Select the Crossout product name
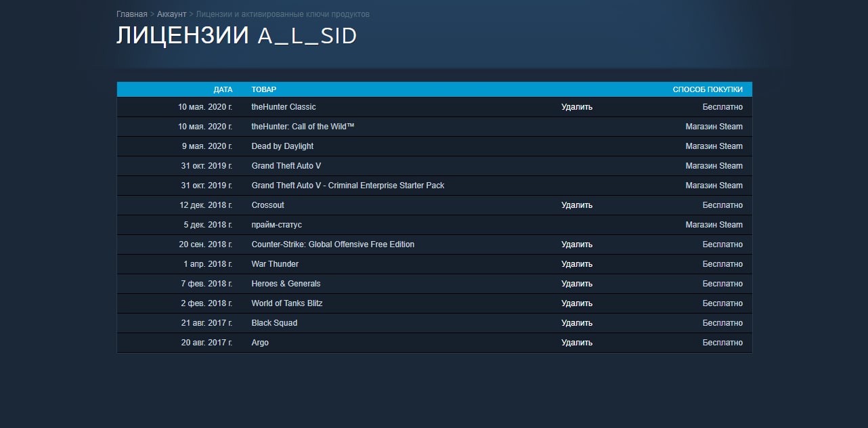 coord(268,205)
